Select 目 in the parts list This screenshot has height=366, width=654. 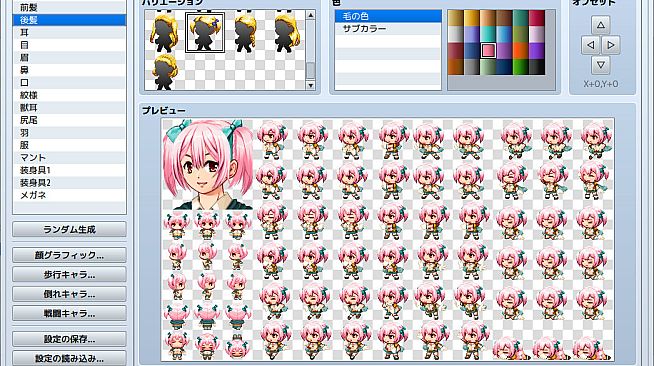click(69, 45)
